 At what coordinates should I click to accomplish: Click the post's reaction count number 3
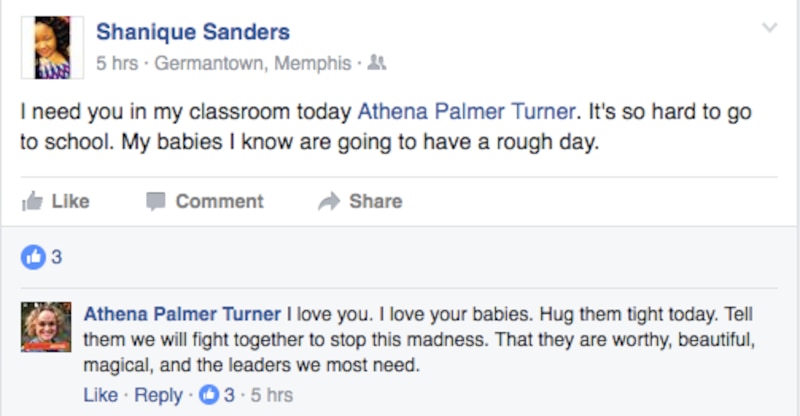[x=57, y=257]
